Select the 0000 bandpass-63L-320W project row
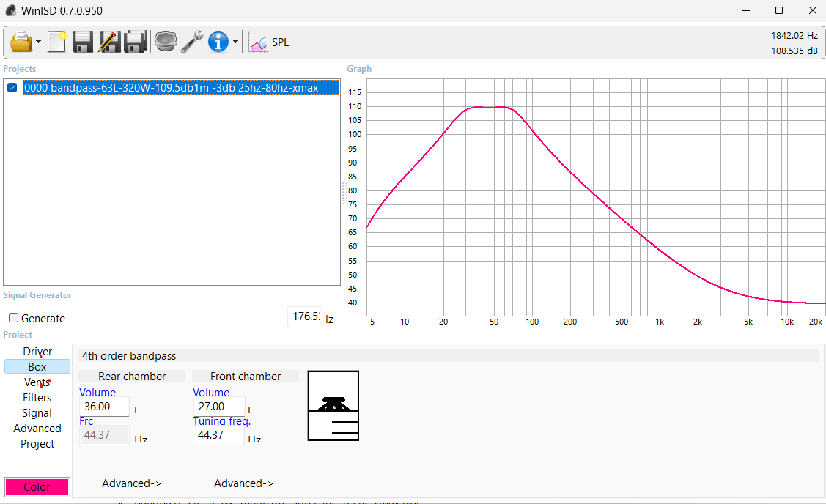This screenshot has height=504, width=826. point(181,88)
